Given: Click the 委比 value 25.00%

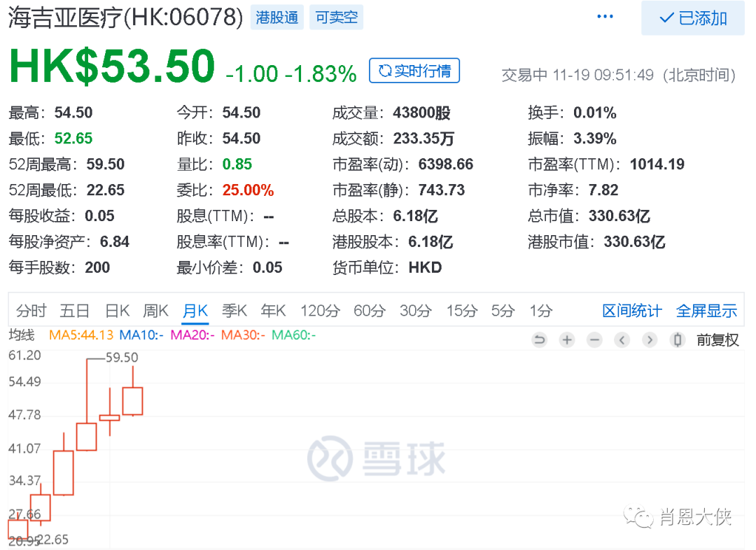Looking at the screenshot, I should click(248, 190).
